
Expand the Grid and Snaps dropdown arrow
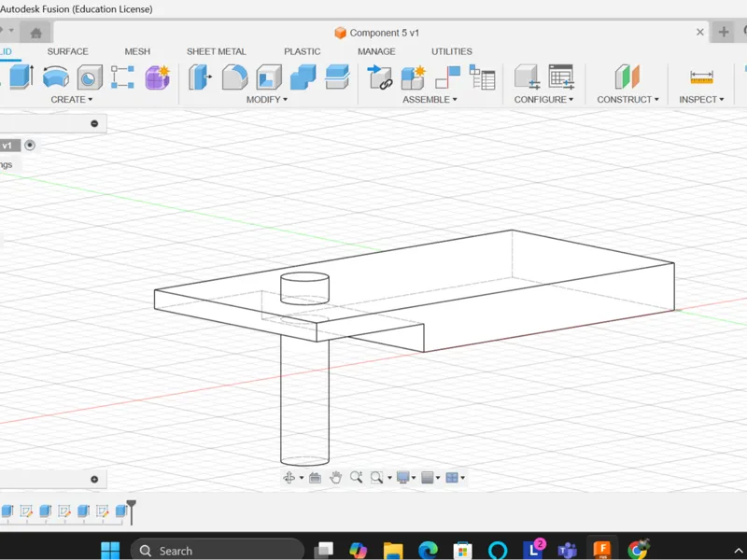point(438,478)
